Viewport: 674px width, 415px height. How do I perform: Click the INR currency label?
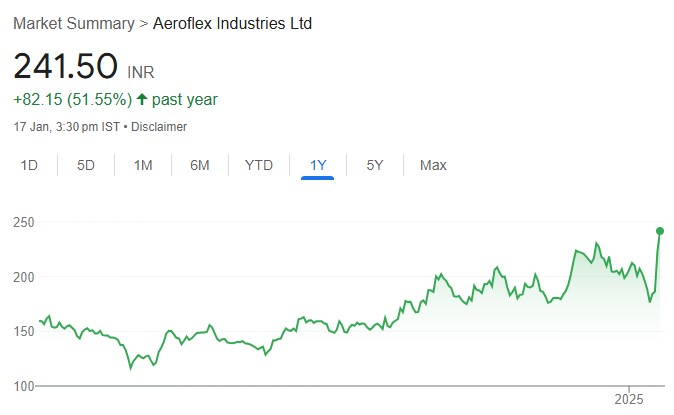click(141, 73)
